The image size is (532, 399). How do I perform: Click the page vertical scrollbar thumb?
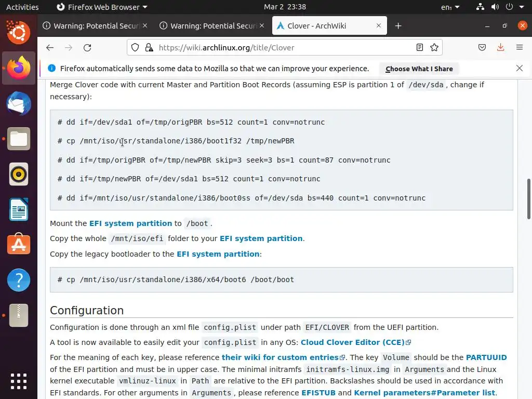click(529, 198)
